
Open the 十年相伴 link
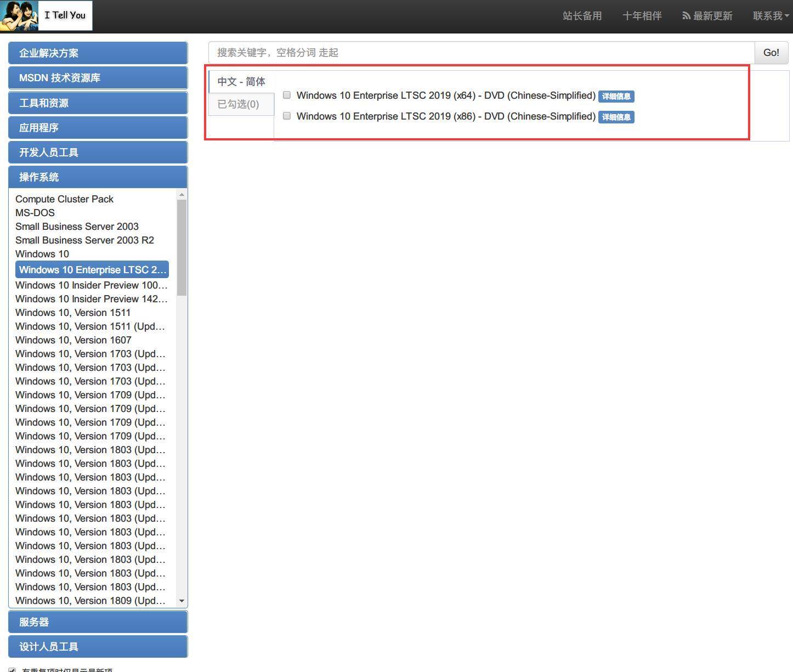(x=642, y=16)
